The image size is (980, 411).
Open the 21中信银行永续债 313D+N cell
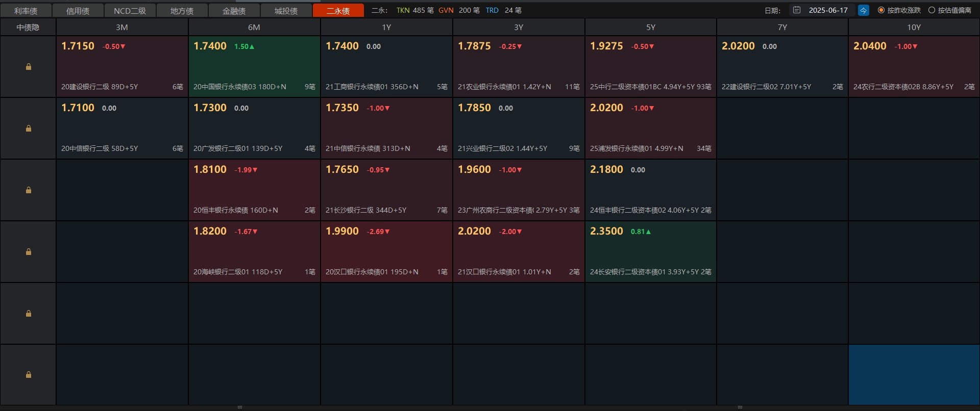click(x=386, y=129)
